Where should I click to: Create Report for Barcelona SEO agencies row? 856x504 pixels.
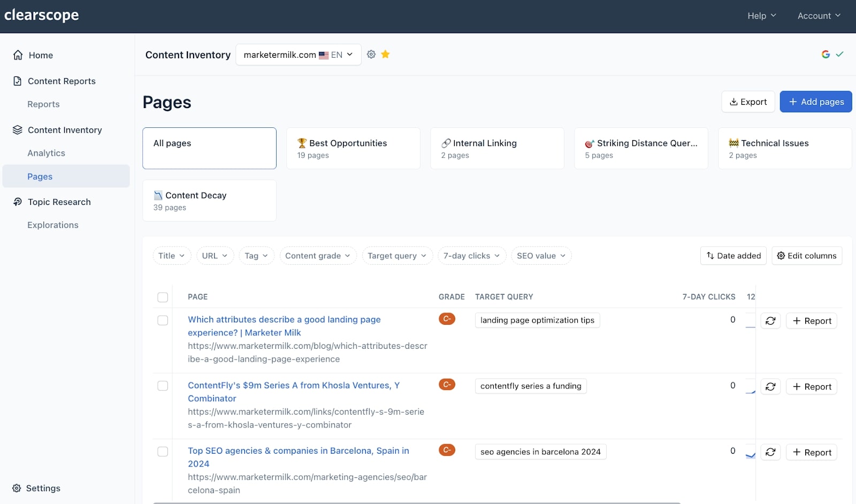click(x=812, y=453)
